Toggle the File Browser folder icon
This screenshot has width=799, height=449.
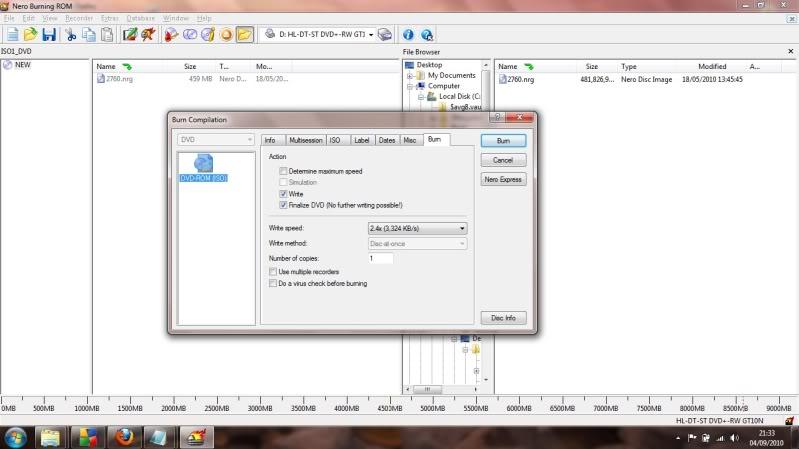click(245, 35)
